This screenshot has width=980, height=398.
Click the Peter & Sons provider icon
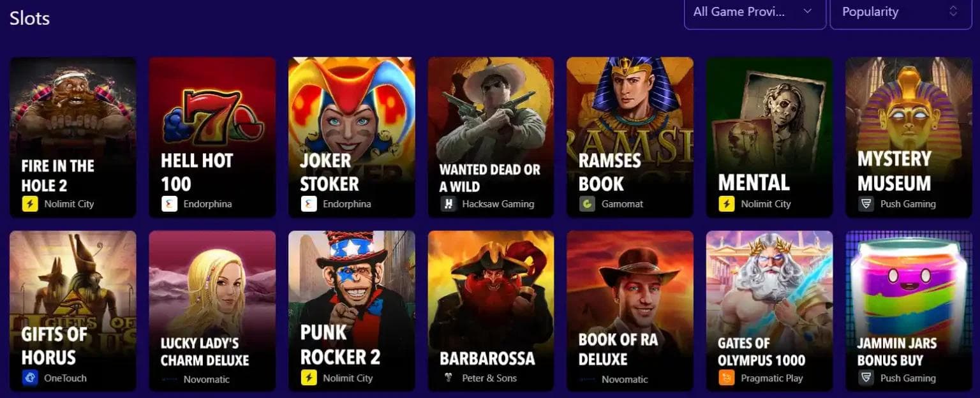[x=449, y=378]
